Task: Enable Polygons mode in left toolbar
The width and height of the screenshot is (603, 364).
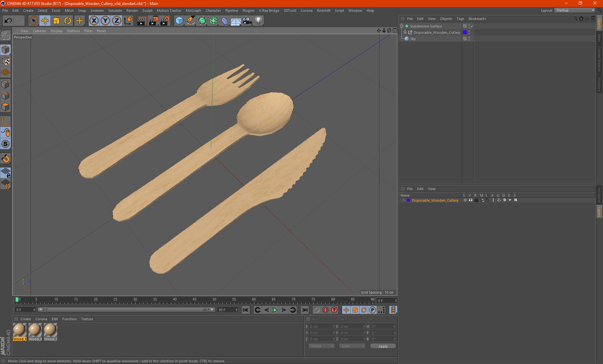Action: pos(6,107)
